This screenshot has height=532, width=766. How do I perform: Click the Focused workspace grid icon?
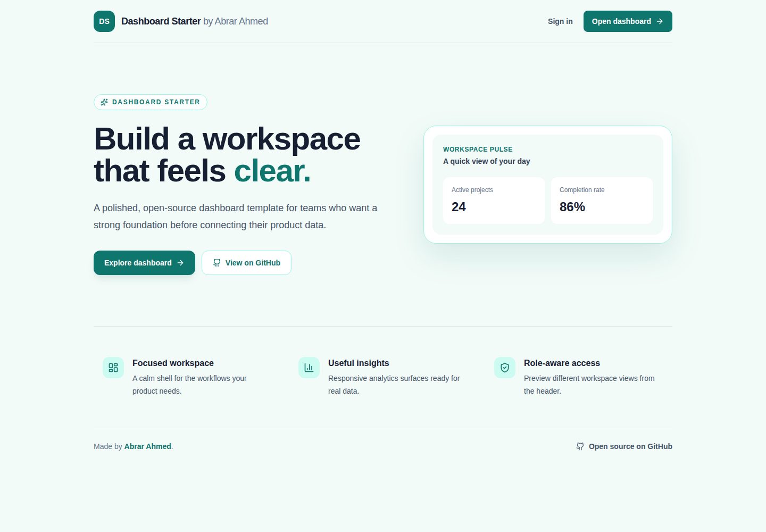(x=113, y=368)
